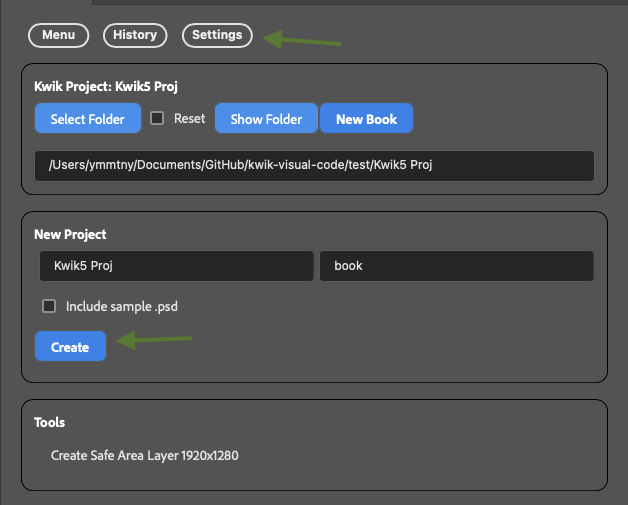Open the Menu tab

pyautogui.click(x=58, y=35)
